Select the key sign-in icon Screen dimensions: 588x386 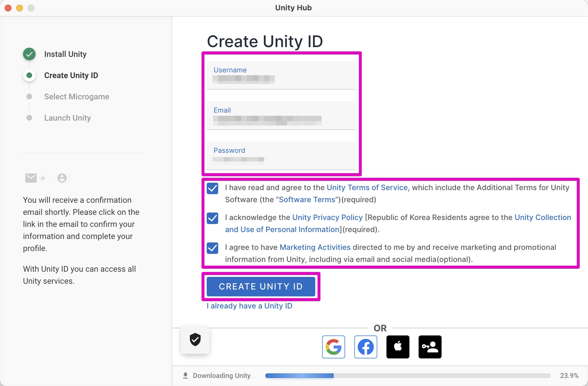(430, 347)
